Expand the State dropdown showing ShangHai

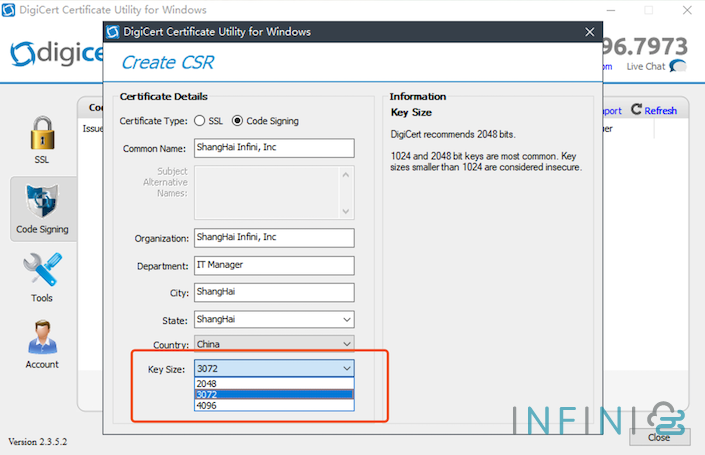pyautogui.click(x=347, y=320)
